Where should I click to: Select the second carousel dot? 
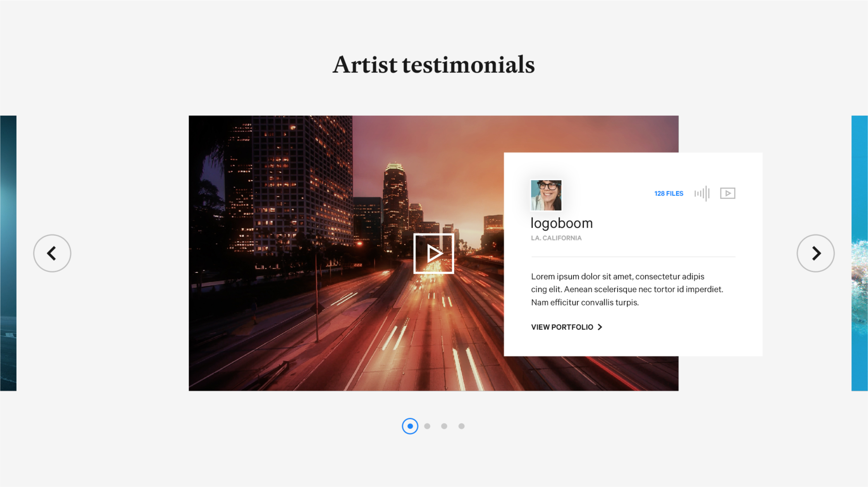(x=427, y=426)
